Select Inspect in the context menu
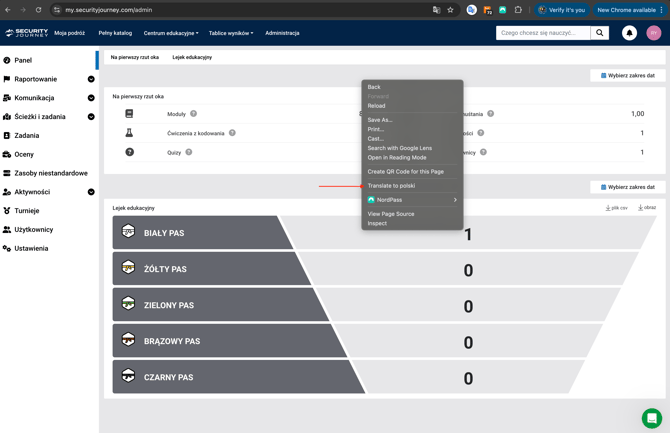This screenshot has height=433, width=670. pos(412,223)
